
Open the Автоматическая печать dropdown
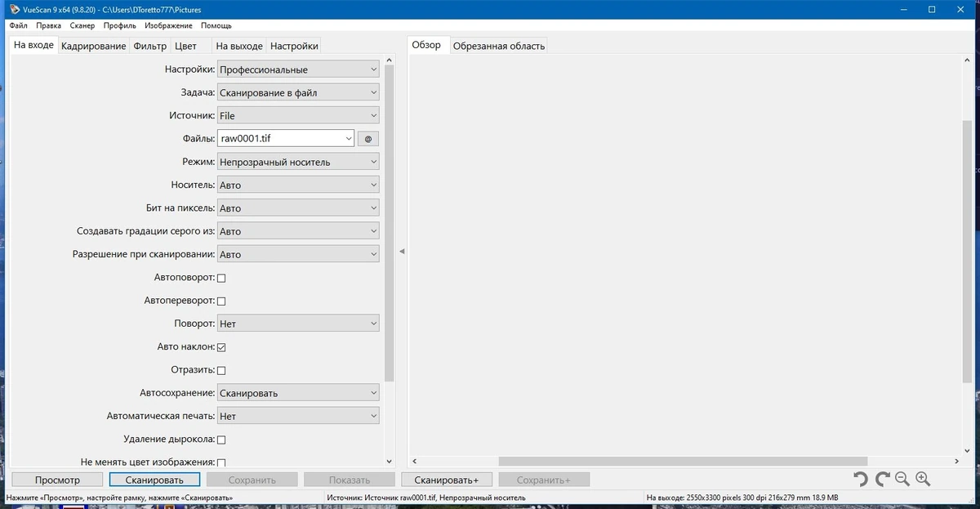[298, 416]
